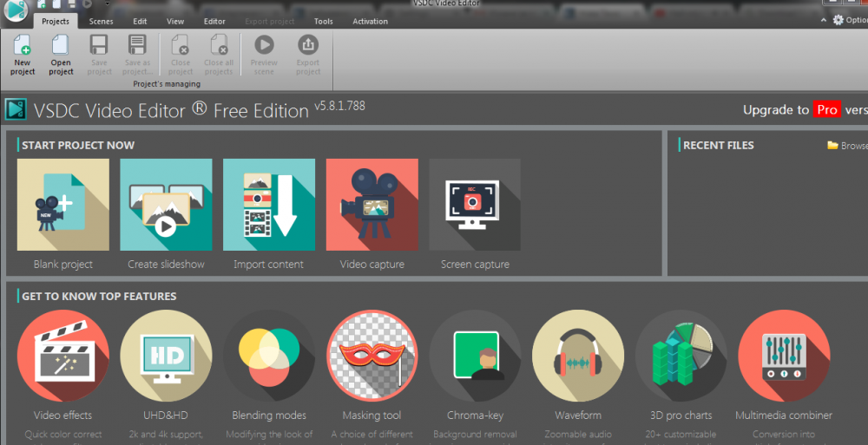Click the '3D pro charts' label text
Image resolution: width=868 pixels, height=445 pixels.
(x=681, y=416)
